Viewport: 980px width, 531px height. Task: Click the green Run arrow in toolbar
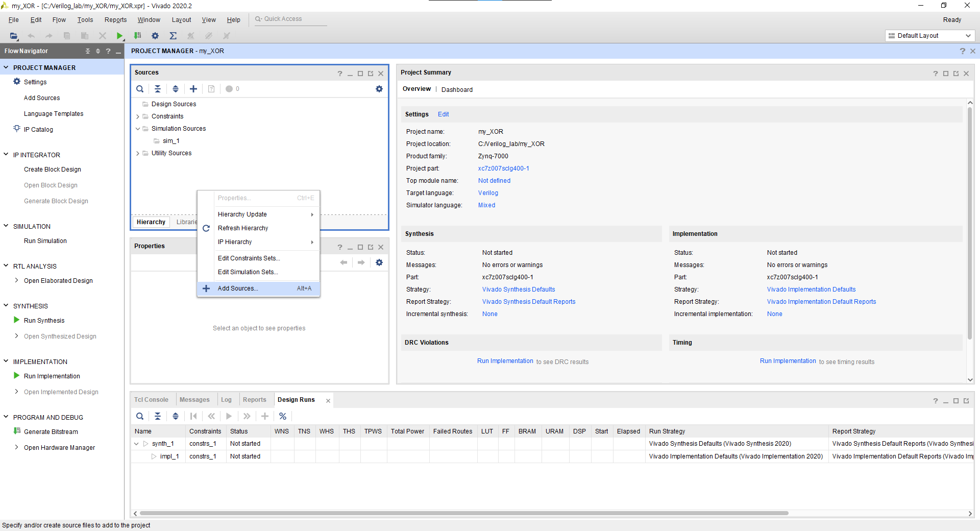tap(119, 36)
